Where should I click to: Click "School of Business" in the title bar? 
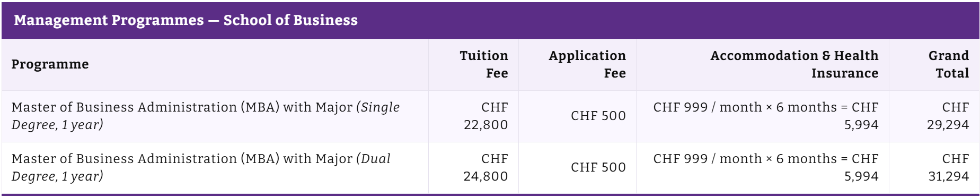pyautogui.click(x=290, y=20)
